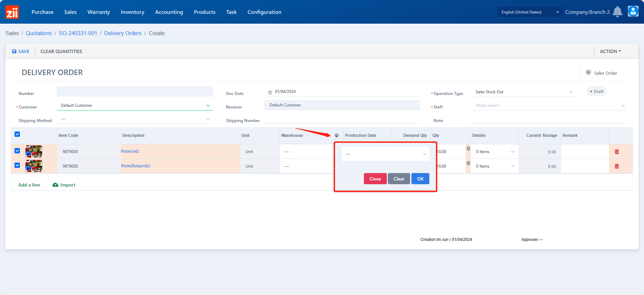
Task: Click the grey Clear button
Action: tap(399, 179)
